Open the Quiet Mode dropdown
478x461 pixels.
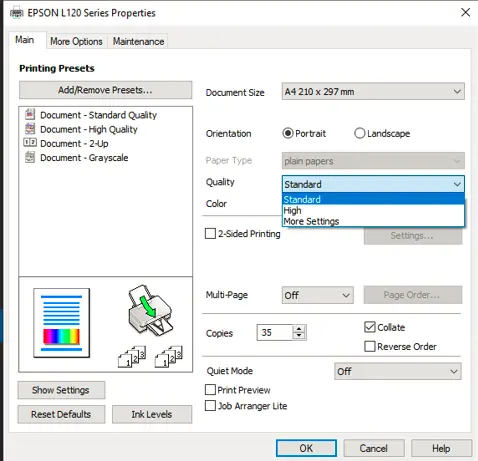point(398,371)
